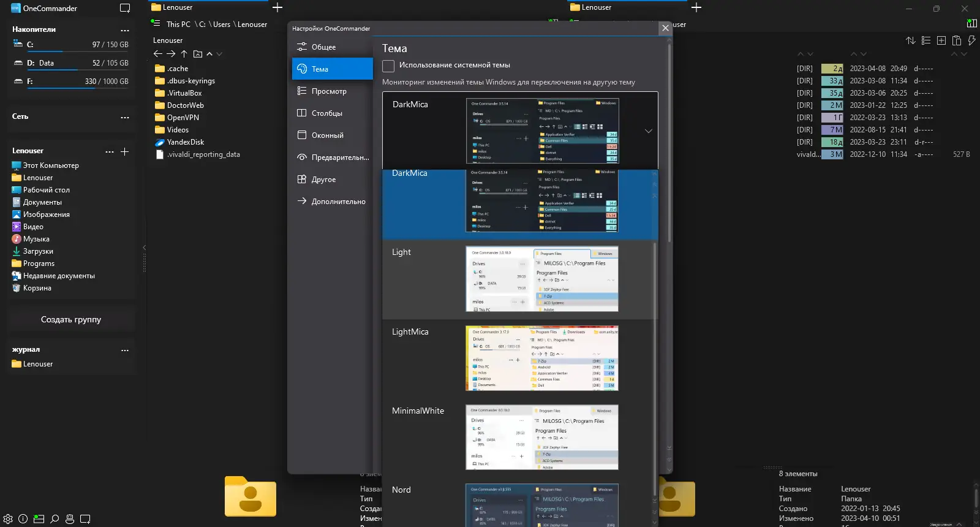Add a new tab in the right pane
The width and height of the screenshot is (980, 527).
coord(696,7)
